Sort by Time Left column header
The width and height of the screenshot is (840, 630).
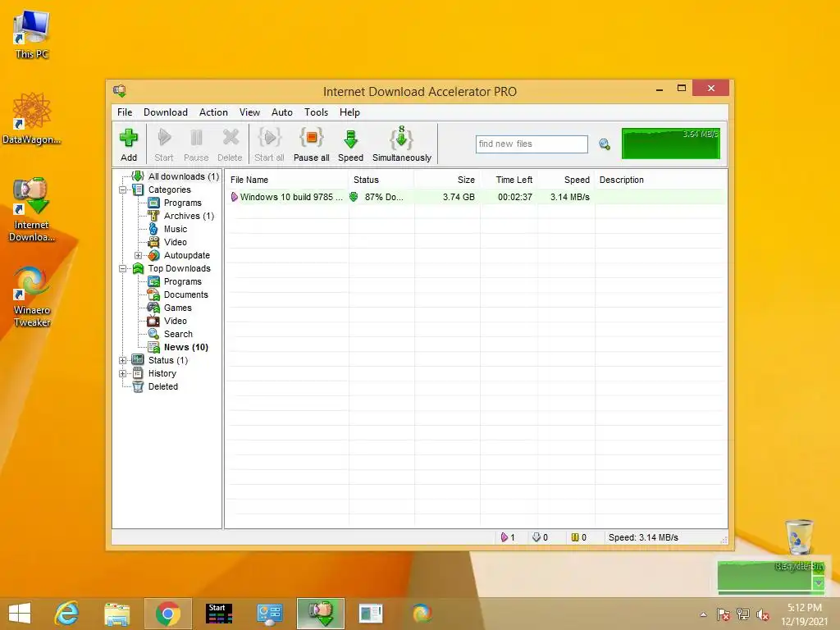509,180
